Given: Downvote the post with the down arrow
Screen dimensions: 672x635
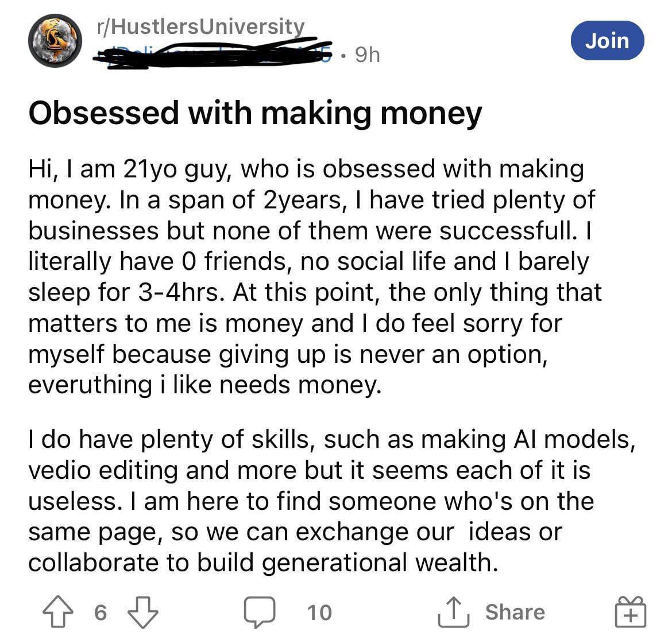Looking at the screenshot, I should coord(142,612).
